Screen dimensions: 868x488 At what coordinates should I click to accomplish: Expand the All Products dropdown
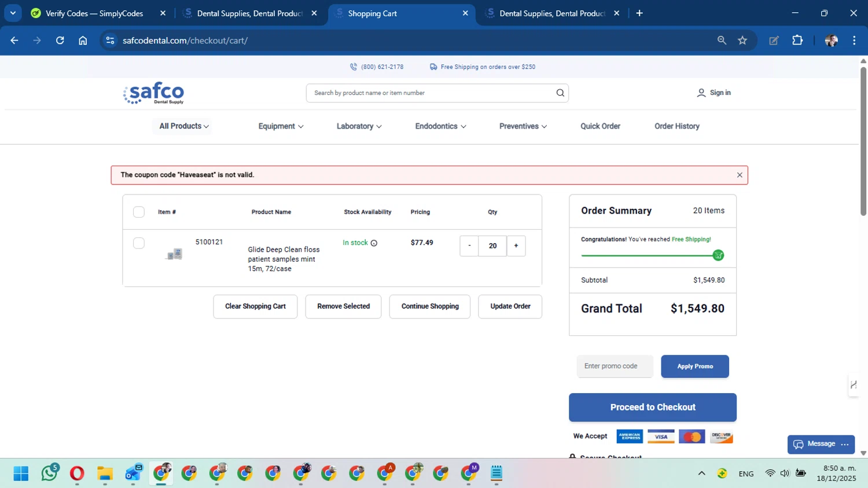click(x=184, y=126)
